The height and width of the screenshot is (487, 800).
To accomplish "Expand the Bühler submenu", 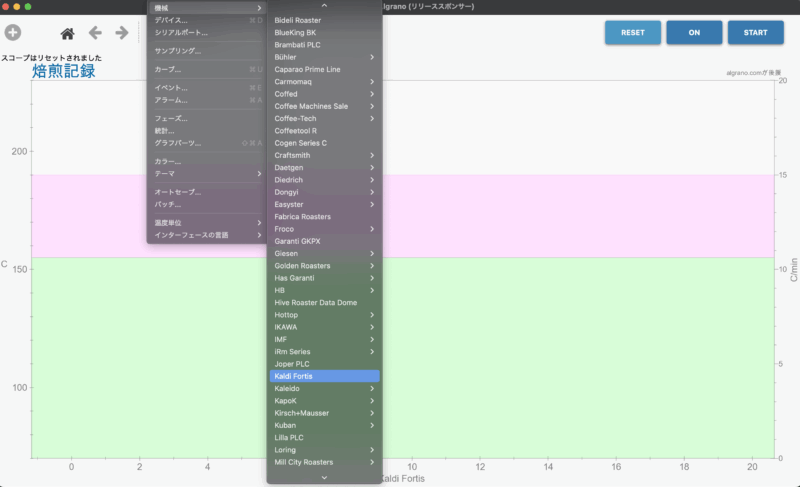I will [324, 57].
